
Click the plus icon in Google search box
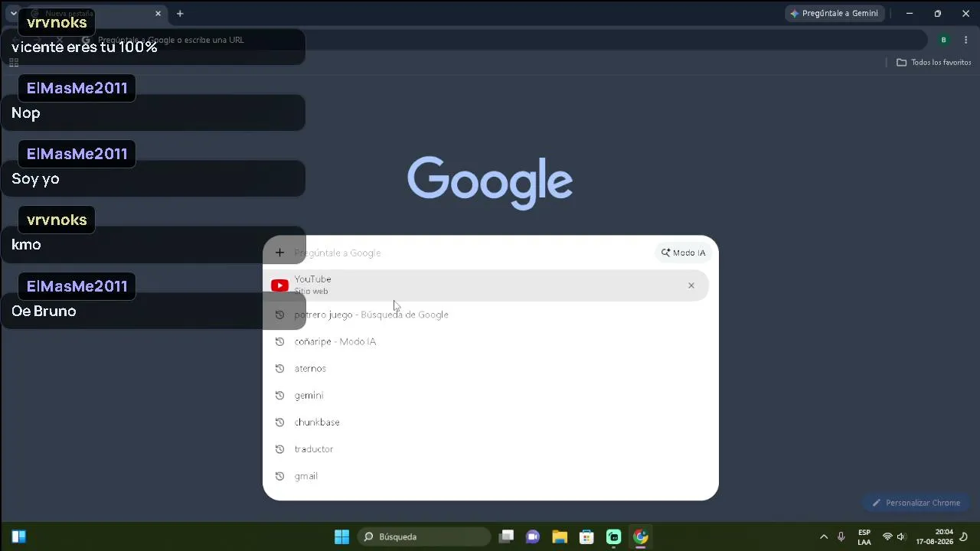[279, 253]
